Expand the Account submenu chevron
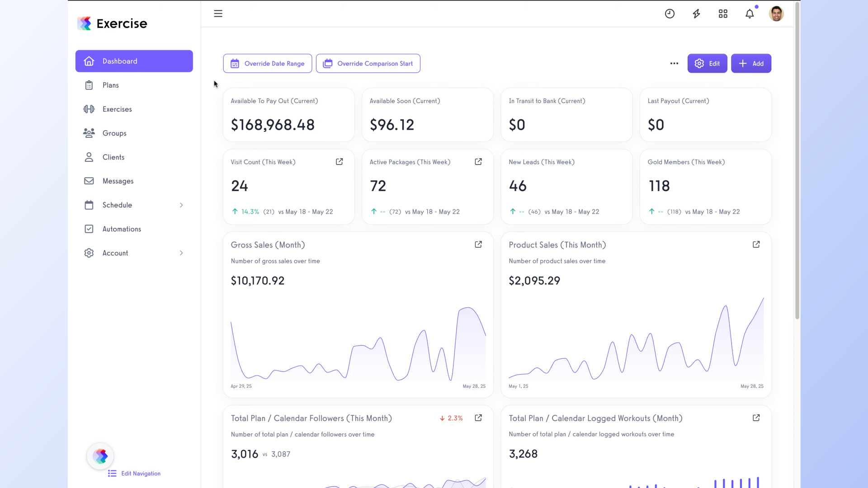 (181, 253)
